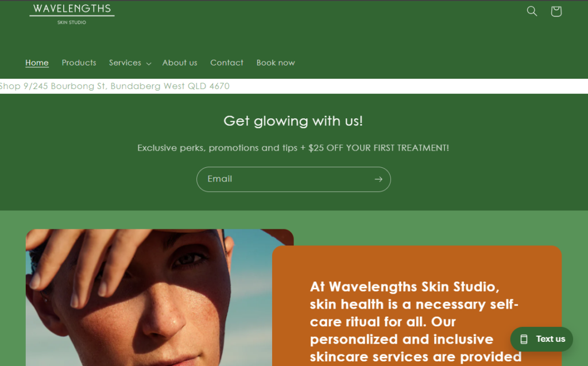The image size is (588, 366).
Task: Click the sunlit face photo
Action: click(x=150, y=297)
